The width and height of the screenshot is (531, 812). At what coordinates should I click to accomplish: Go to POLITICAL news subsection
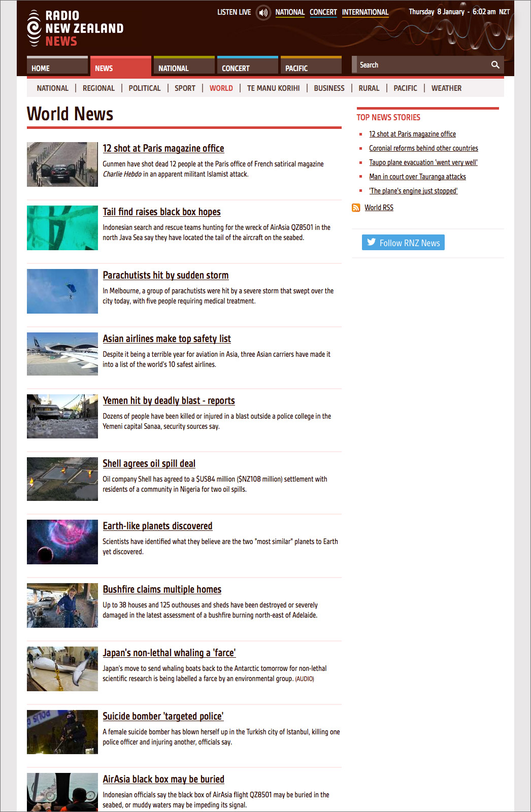click(x=145, y=88)
